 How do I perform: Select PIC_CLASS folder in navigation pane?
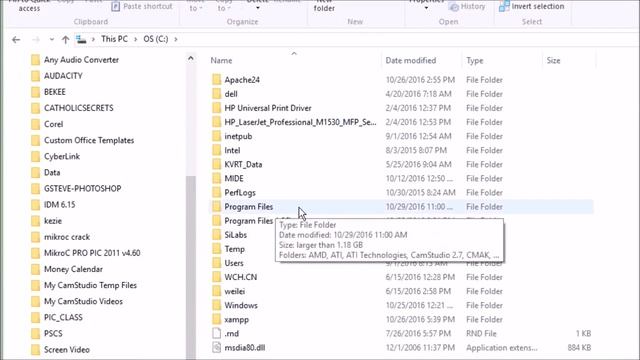click(x=63, y=318)
